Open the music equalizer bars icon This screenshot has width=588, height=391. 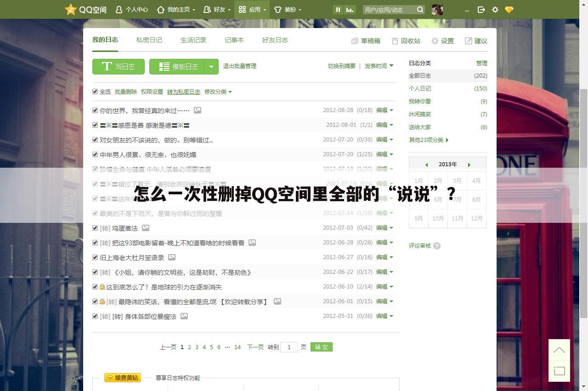click(350, 9)
